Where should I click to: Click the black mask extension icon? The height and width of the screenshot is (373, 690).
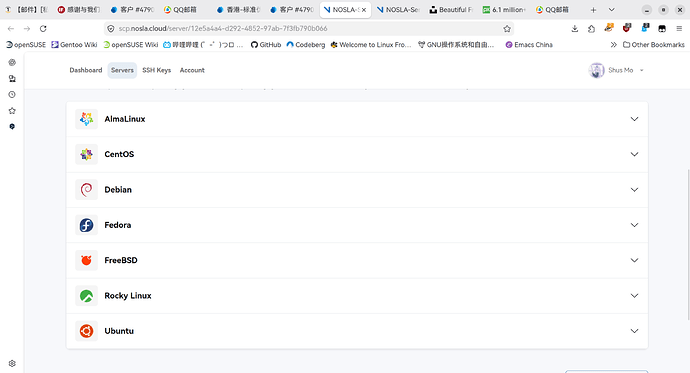[x=662, y=29]
